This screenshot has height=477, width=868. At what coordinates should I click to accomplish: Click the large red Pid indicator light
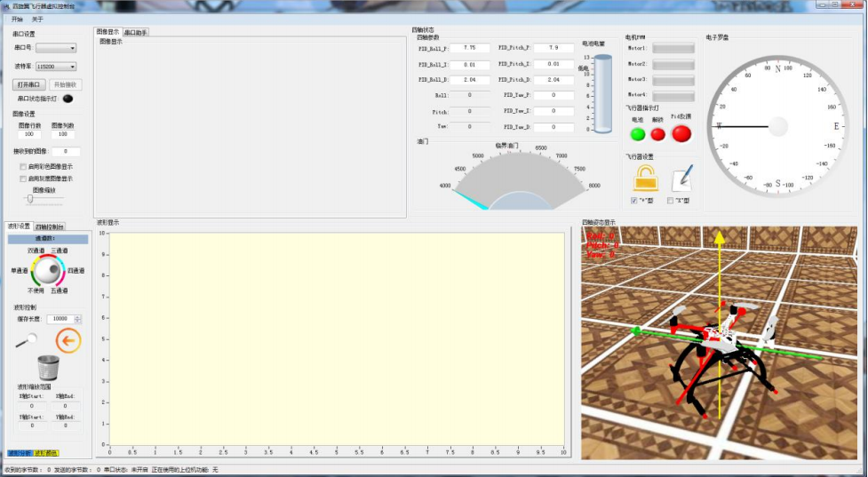(x=681, y=133)
